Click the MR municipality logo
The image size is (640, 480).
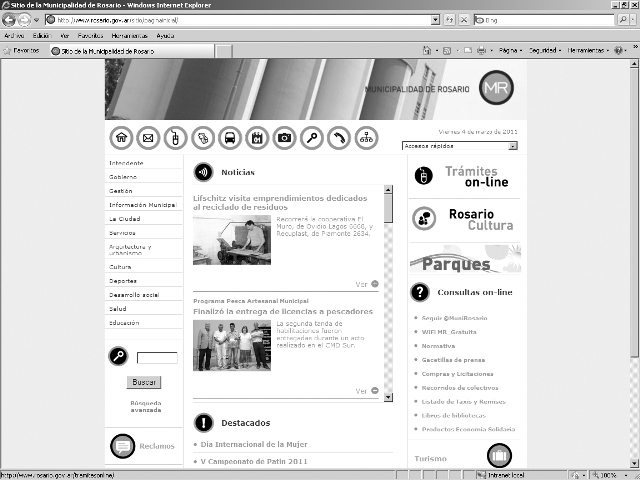point(496,87)
